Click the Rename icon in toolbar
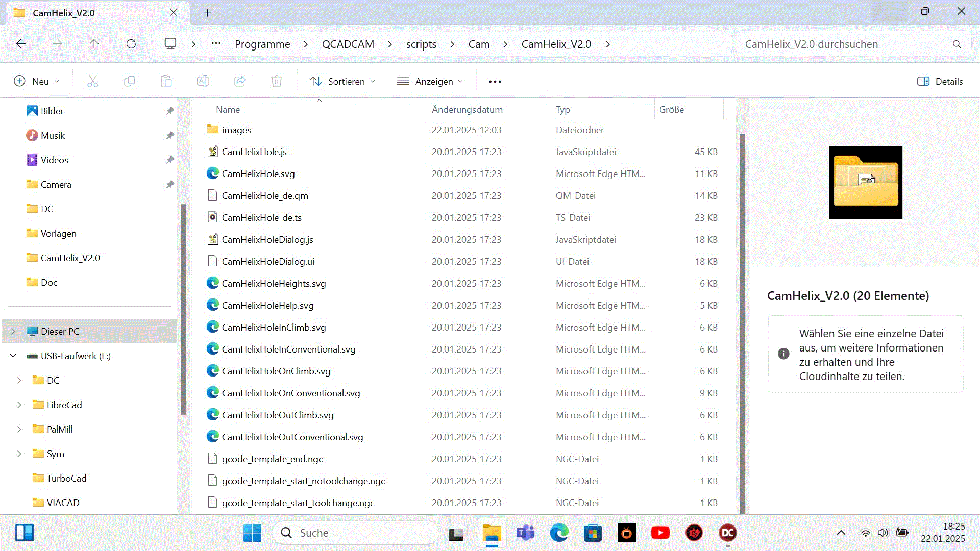The height and width of the screenshot is (551, 980). [x=203, y=81]
